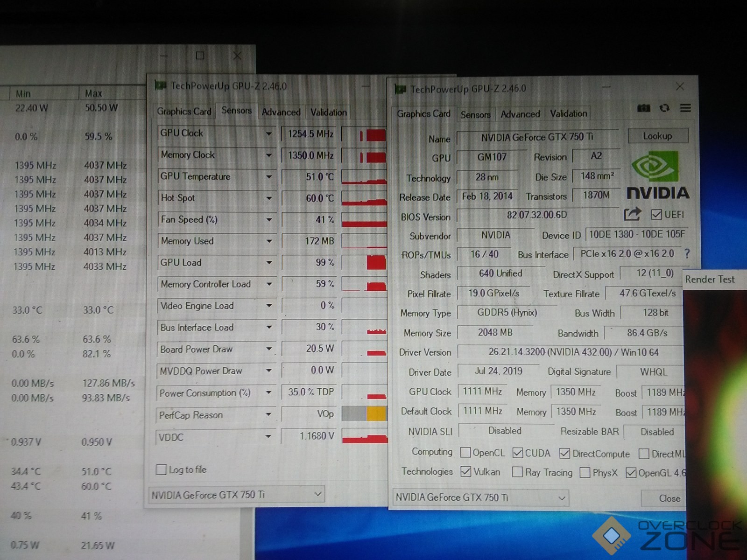Click the 172 MB Memory Used value
Viewport: 747px width, 560px height.
click(x=309, y=241)
